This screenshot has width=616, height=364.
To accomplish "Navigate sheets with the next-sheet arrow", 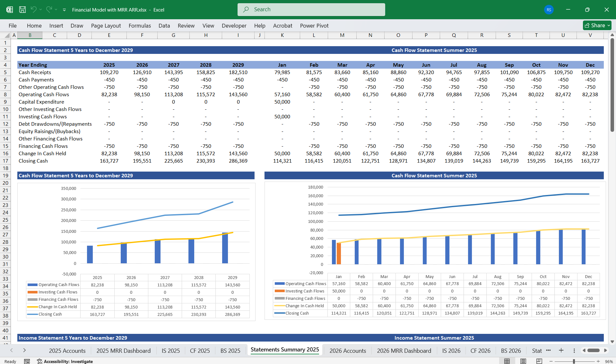I will [25, 351].
